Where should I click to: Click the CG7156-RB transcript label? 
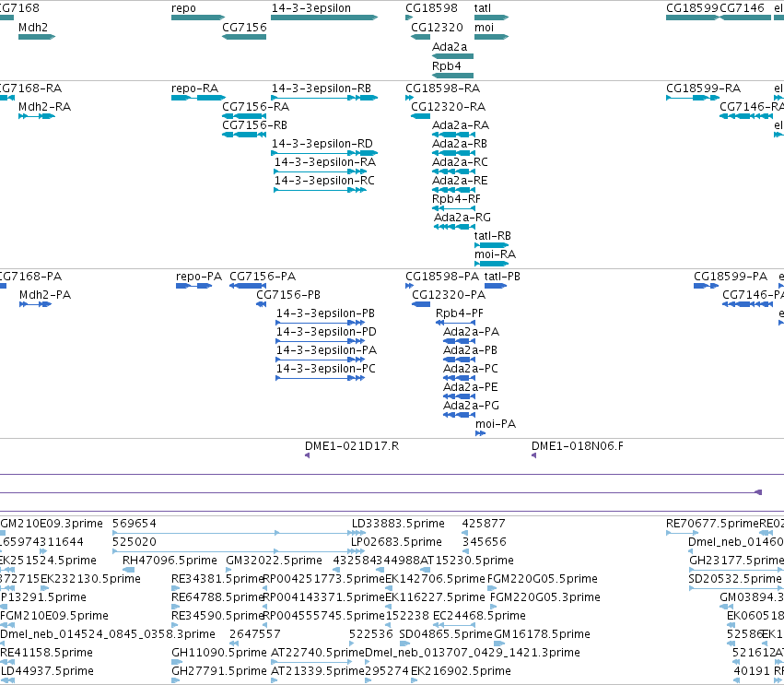[x=255, y=125]
